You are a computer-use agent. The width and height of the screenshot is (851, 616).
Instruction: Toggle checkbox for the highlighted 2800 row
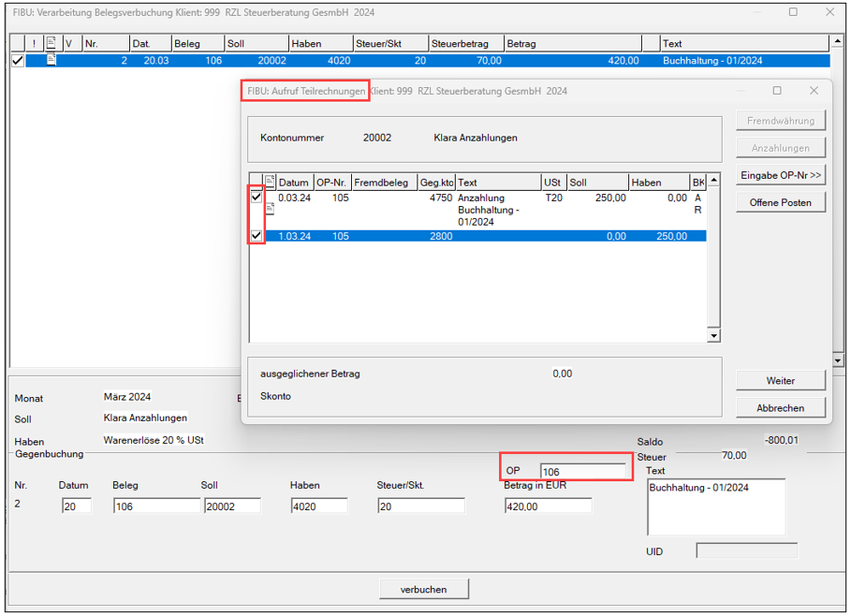(257, 237)
